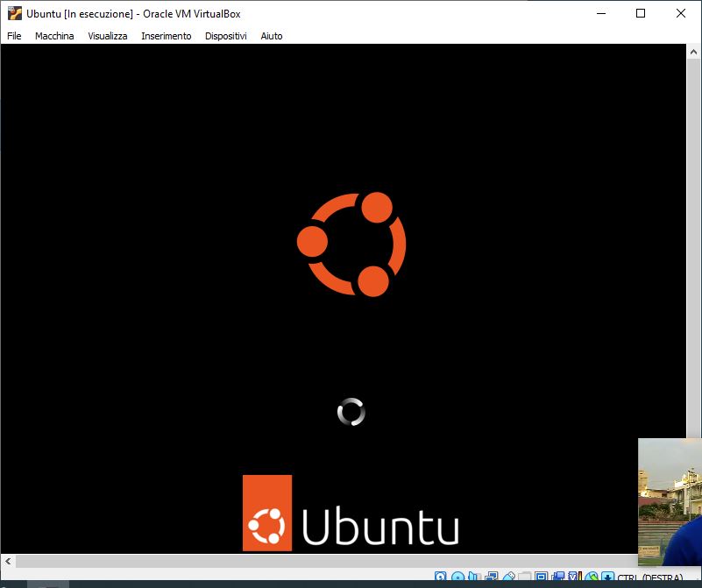Click the audio status icon
702x588 pixels.
(473, 577)
